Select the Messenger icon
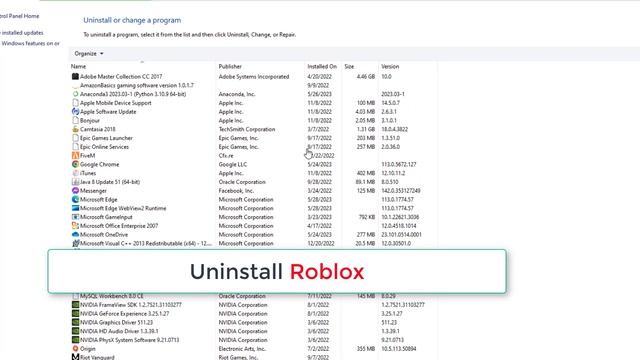Screen dimensions: 640x360 (x=75, y=191)
